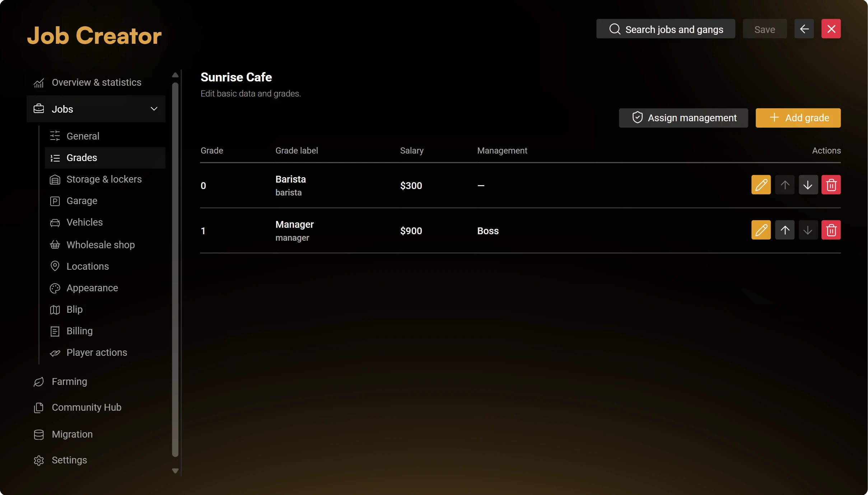
Task: Collapse the Jobs section chevron
Action: pos(154,109)
